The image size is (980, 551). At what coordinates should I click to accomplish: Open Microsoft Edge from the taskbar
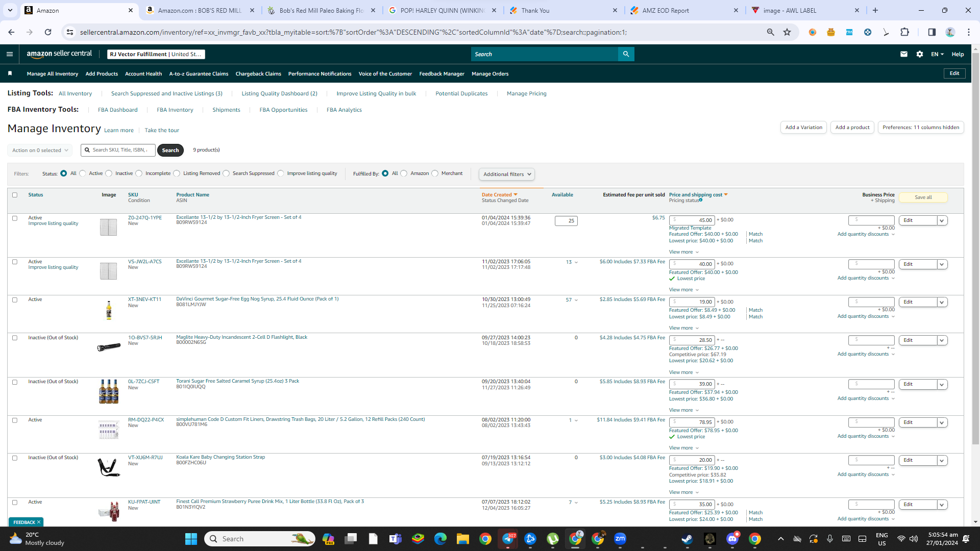tap(440, 539)
